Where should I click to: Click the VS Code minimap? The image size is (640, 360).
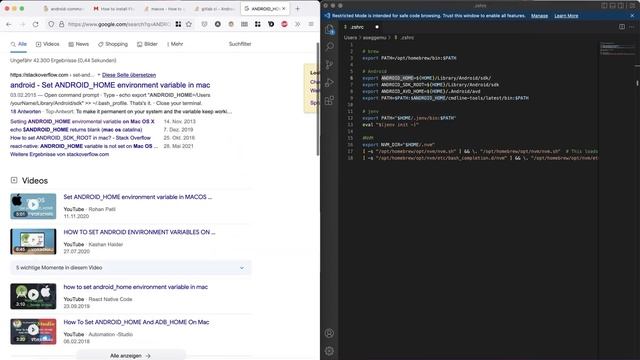point(617,48)
